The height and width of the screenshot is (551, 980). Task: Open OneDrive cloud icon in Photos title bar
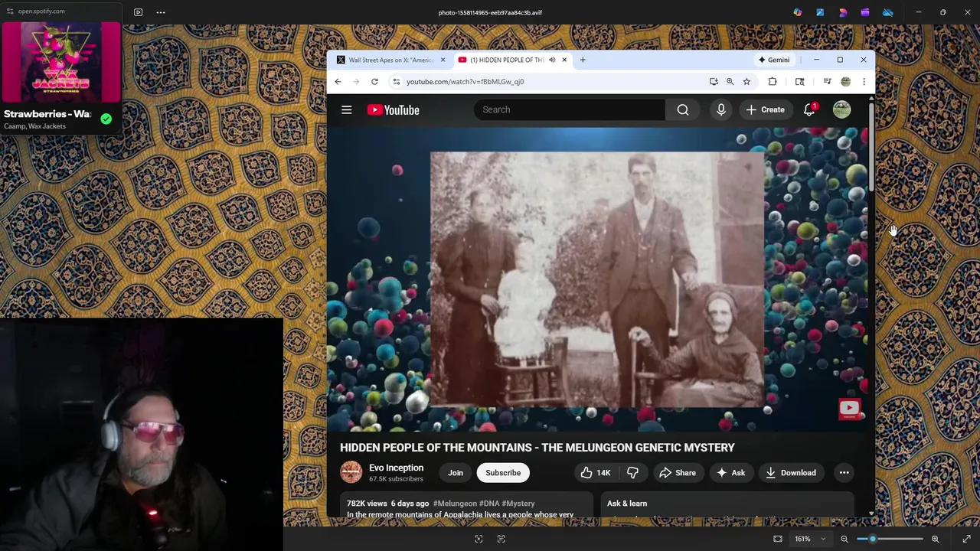click(888, 12)
